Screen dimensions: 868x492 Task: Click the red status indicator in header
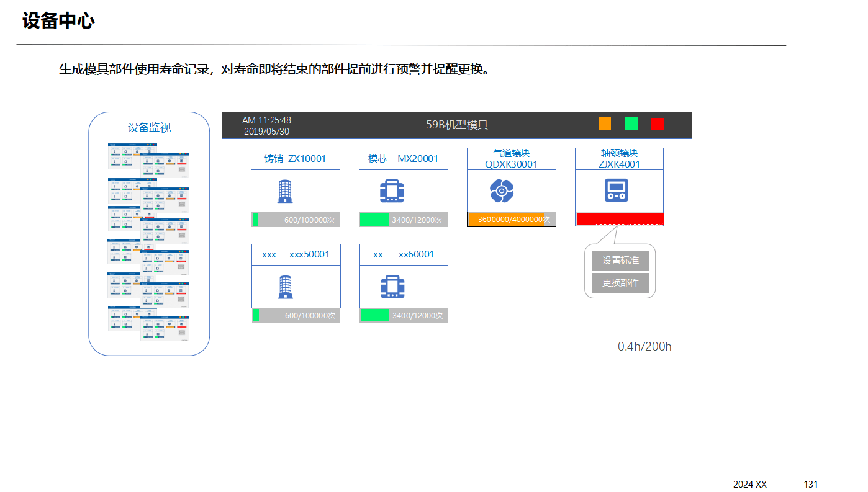point(658,123)
